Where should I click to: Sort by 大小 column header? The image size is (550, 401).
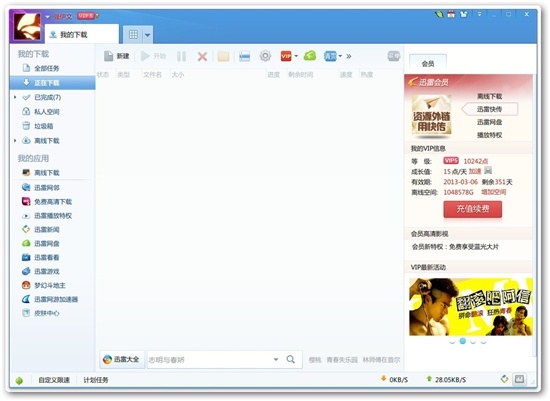tap(178, 74)
